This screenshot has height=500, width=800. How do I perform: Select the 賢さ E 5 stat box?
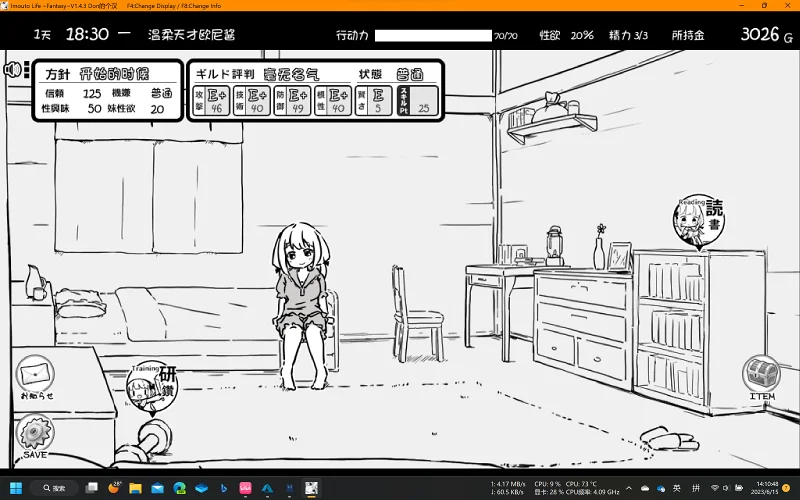[373, 101]
